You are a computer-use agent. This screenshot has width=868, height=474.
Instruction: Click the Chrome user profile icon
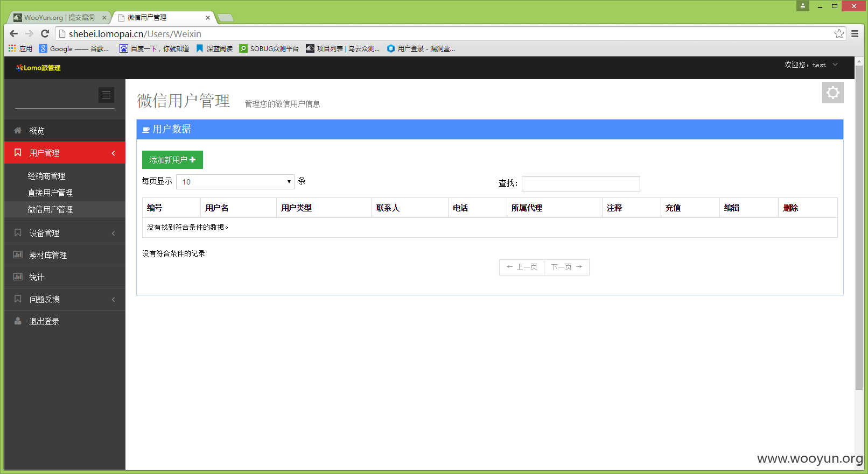pyautogui.click(x=803, y=6)
